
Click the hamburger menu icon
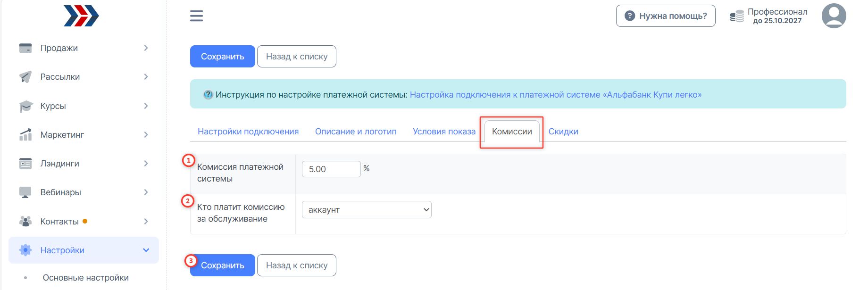coord(196,16)
